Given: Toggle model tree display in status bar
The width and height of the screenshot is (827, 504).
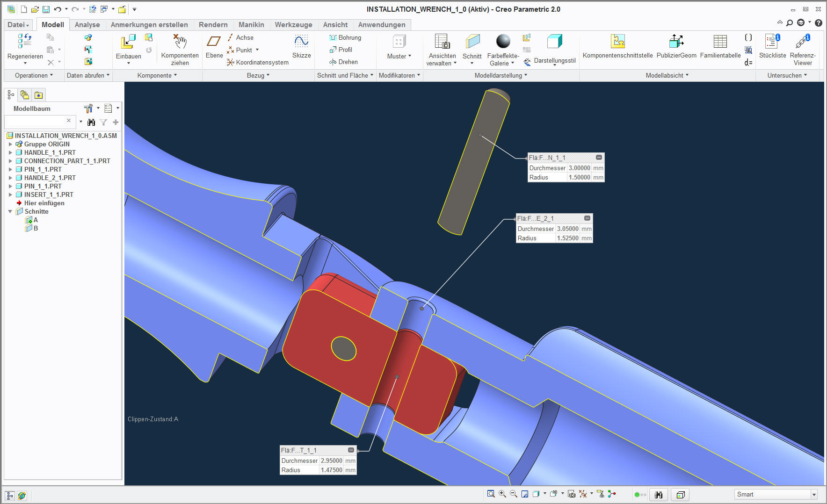Looking at the screenshot, I should 10,496.
